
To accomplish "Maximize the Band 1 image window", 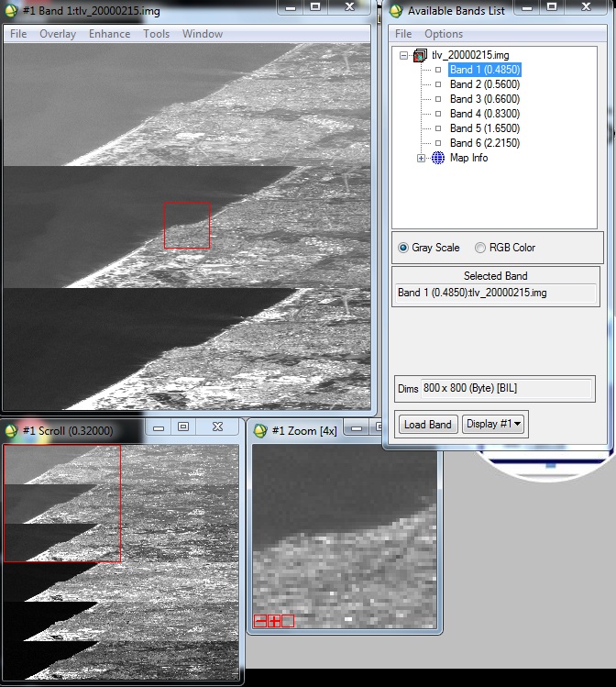I will click(x=314, y=7).
